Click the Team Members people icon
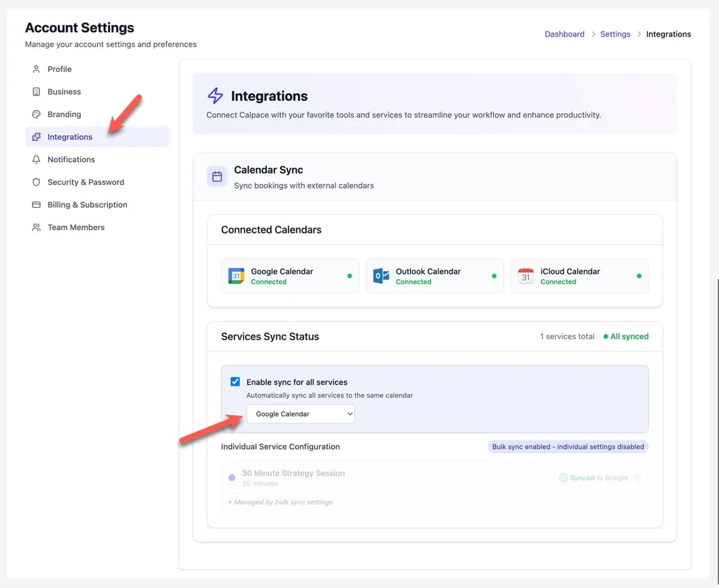 click(x=36, y=227)
